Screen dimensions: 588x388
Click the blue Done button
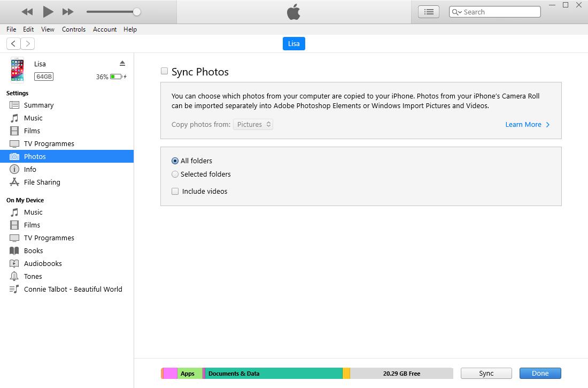coord(540,374)
